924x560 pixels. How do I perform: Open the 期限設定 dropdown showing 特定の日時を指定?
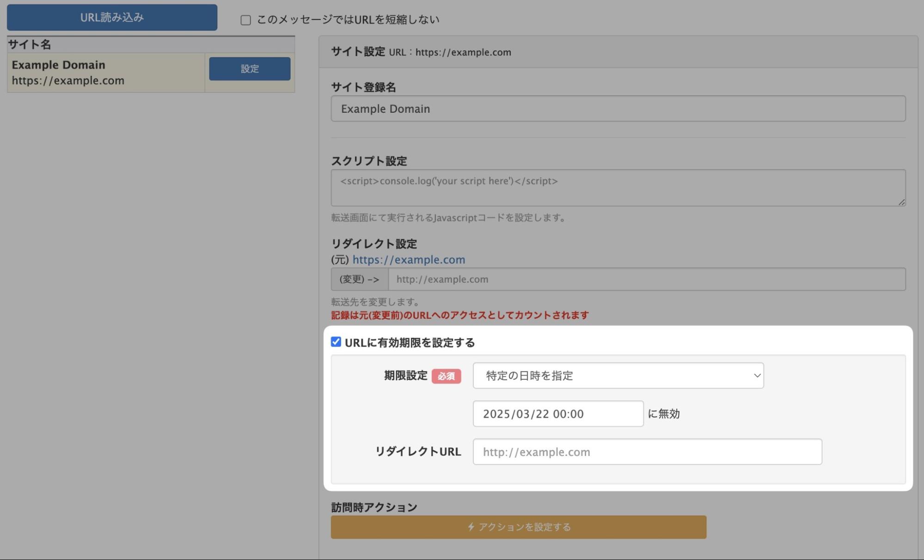[618, 376]
